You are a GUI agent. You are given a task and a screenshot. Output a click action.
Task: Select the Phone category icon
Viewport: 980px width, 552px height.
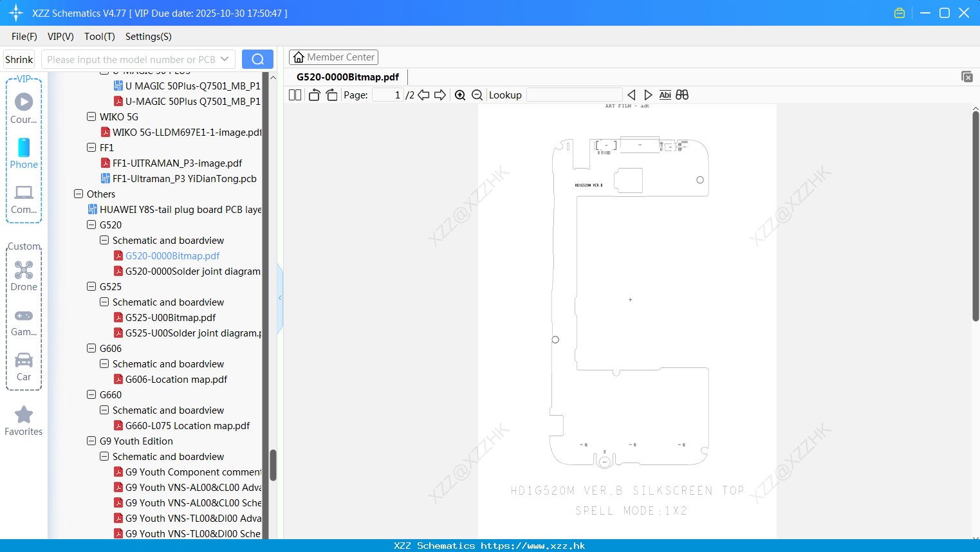coord(24,153)
